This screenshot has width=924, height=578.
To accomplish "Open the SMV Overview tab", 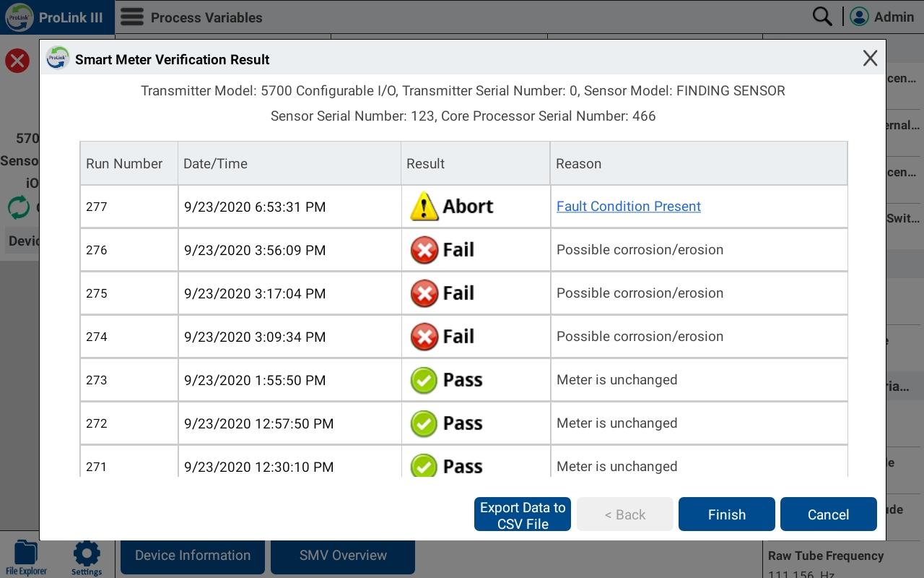I will [x=343, y=556].
